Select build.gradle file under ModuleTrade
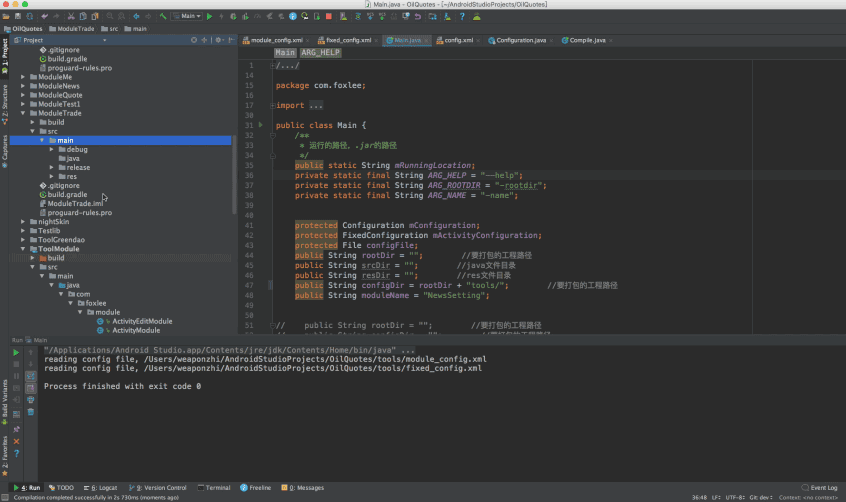 point(67,195)
